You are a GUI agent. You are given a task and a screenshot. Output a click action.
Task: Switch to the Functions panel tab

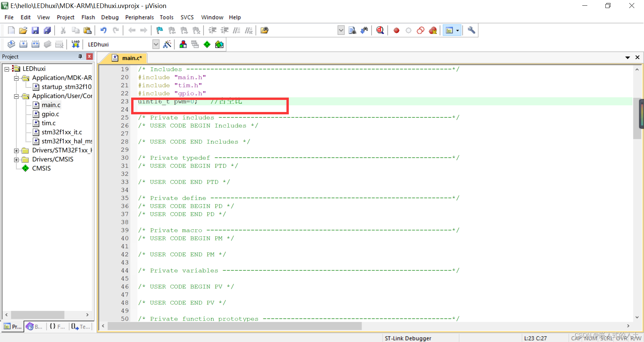57,326
